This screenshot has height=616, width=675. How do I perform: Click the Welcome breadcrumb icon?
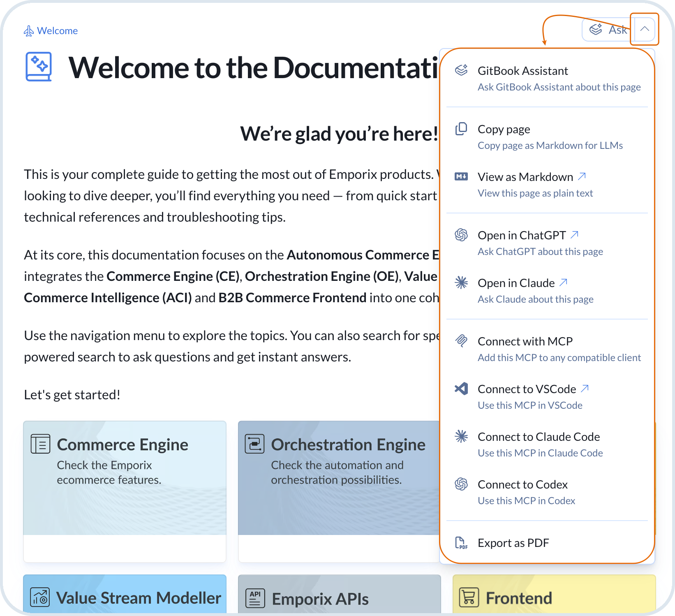(28, 31)
